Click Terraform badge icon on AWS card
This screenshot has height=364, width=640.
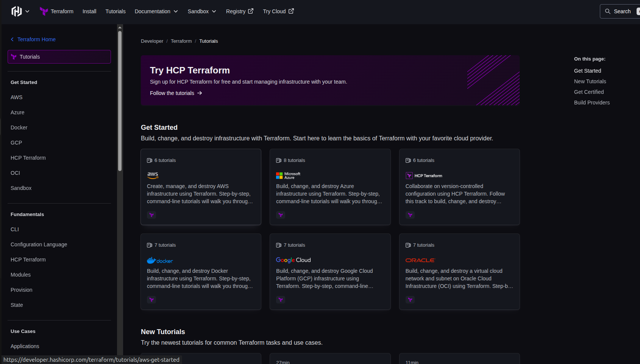click(151, 215)
